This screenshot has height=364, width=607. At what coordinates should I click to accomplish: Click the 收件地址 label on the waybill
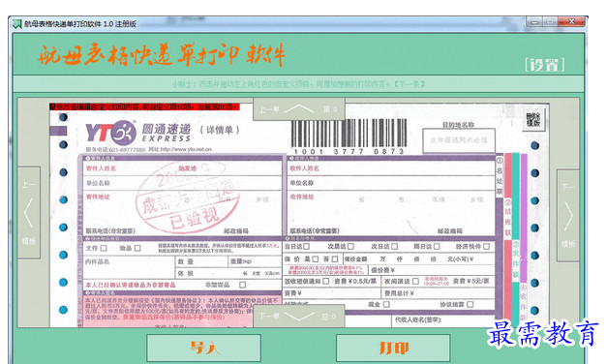(x=302, y=197)
